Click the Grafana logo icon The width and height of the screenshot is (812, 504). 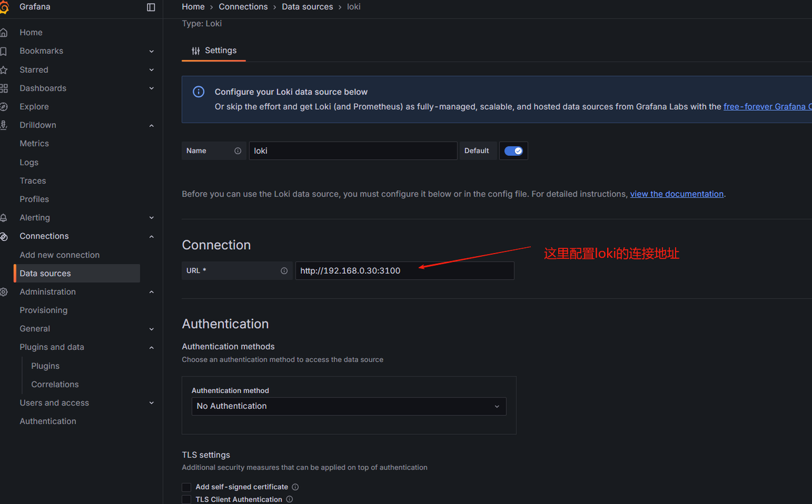click(4, 8)
